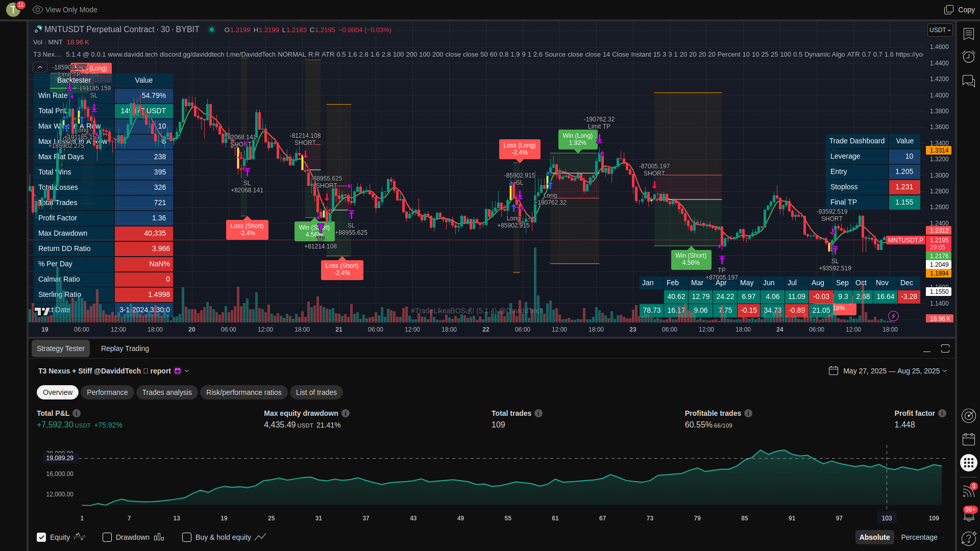The width and height of the screenshot is (980, 551).
Task: Open the user profile avatar with notifications
Action: pos(13,9)
